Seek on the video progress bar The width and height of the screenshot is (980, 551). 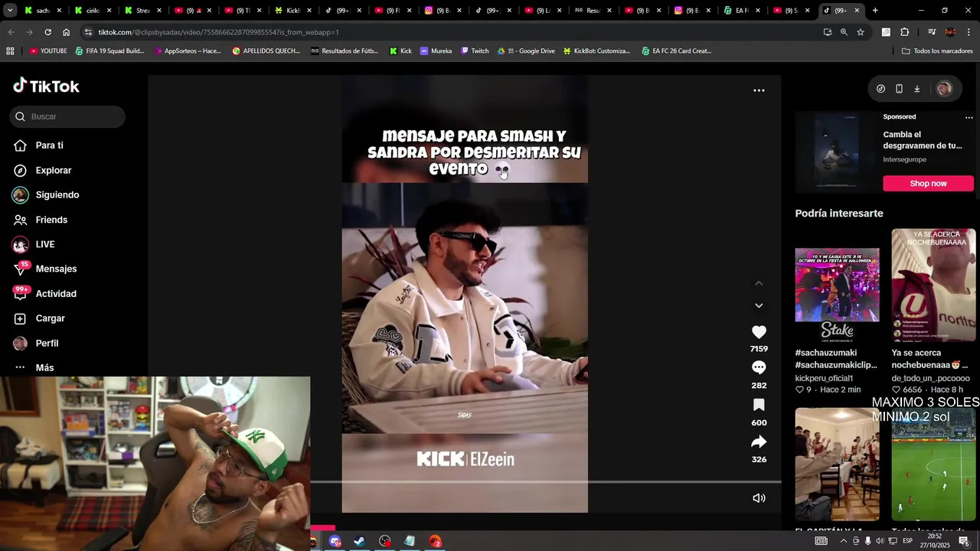tap(545, 482)
